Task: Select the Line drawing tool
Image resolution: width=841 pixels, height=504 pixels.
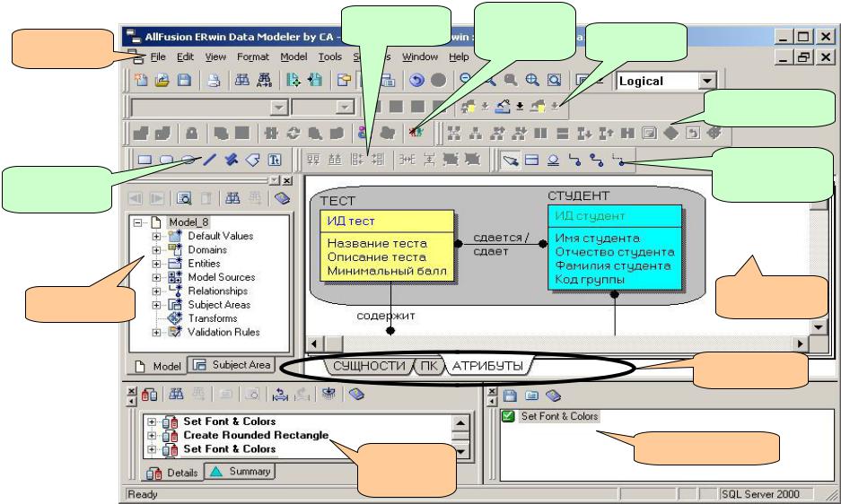Action: click(210, 160)
